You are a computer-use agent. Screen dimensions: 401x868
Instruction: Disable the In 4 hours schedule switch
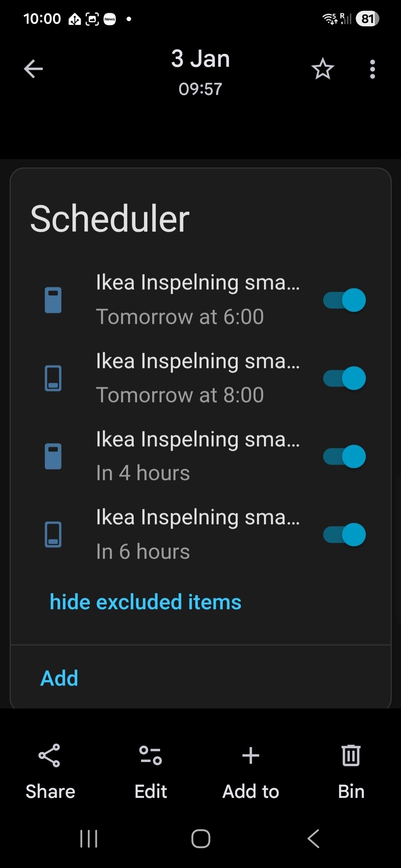pyautogui.click(x=344, y=456)
